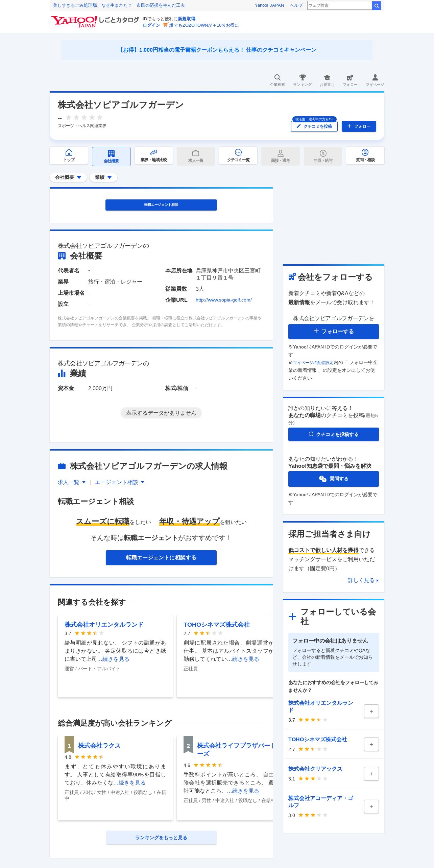Open Yahoo! JAPAN top link
The width and height of the screenshot is (434, 868).
(x=269, y=5)
